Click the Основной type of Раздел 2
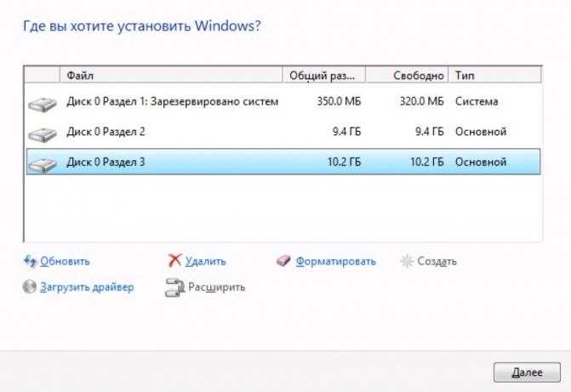 click(481, 132)
